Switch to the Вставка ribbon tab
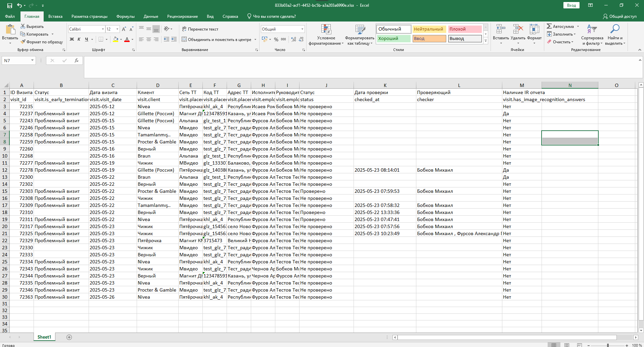 coord(55,16)
